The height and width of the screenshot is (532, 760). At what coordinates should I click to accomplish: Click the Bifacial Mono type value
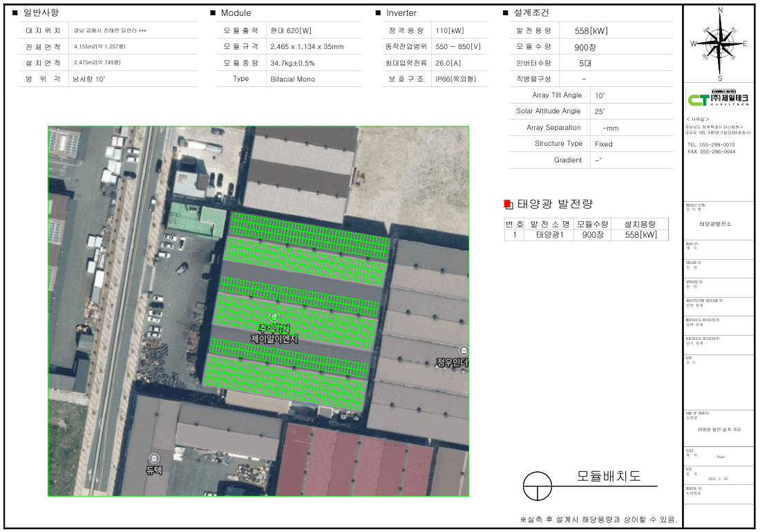[292, 79]
